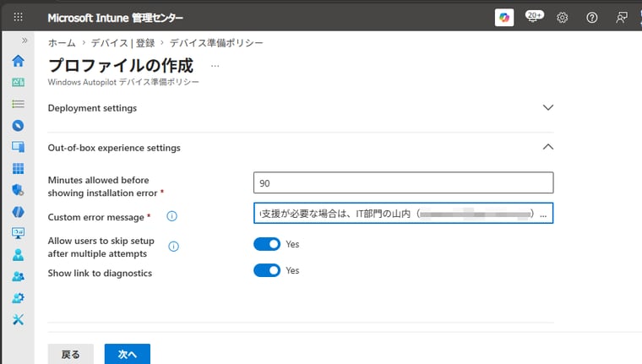Screen dimensions: 642x364
Task: Click the minutes allowed field showing 90
Action: [x=403, y=182]
